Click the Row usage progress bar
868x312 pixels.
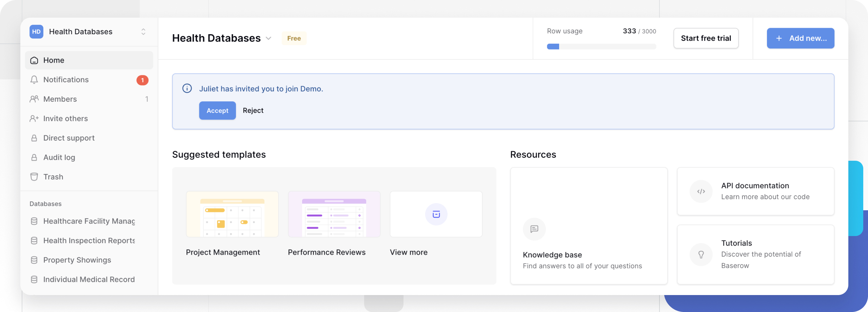[x=601, y=46]
